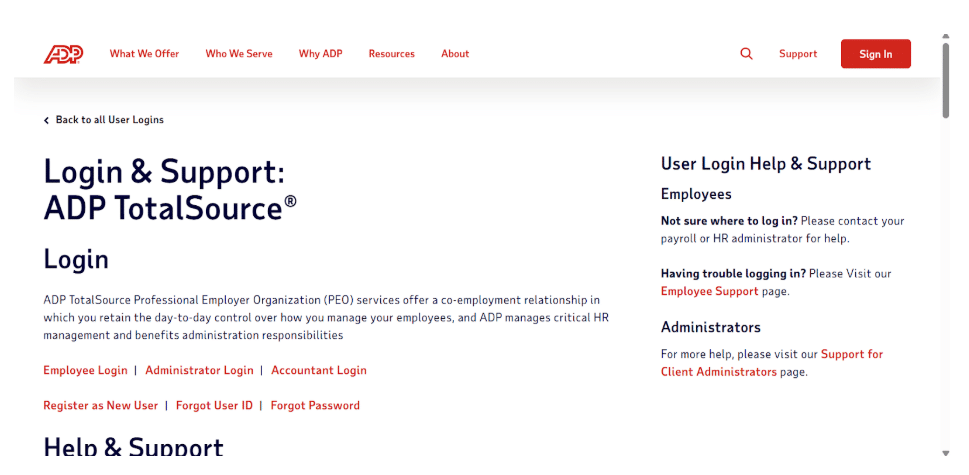This screenshot has width=969, height=475.
Task: Click Register as New User
Action: coord(101,405)
